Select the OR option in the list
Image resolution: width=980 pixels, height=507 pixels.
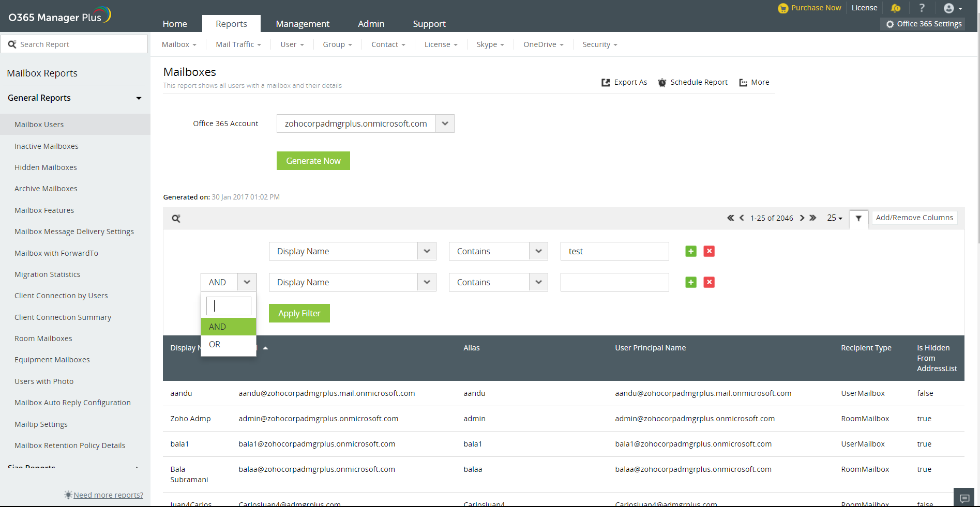pos(229,344)
